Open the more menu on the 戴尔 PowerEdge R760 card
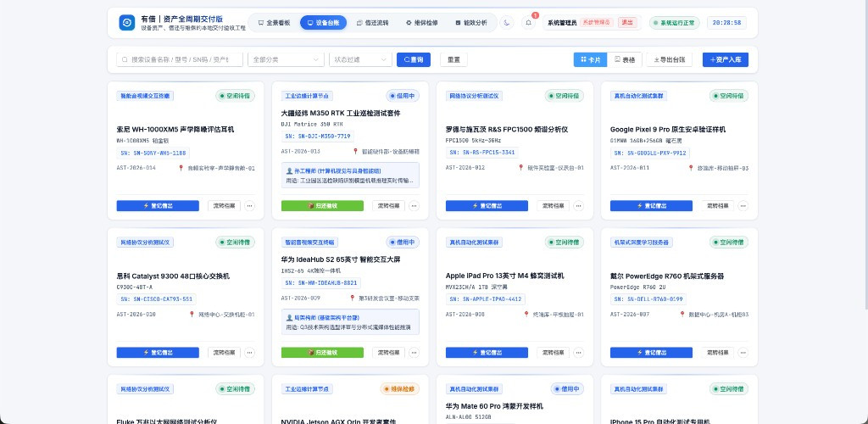 coord(743,352)
